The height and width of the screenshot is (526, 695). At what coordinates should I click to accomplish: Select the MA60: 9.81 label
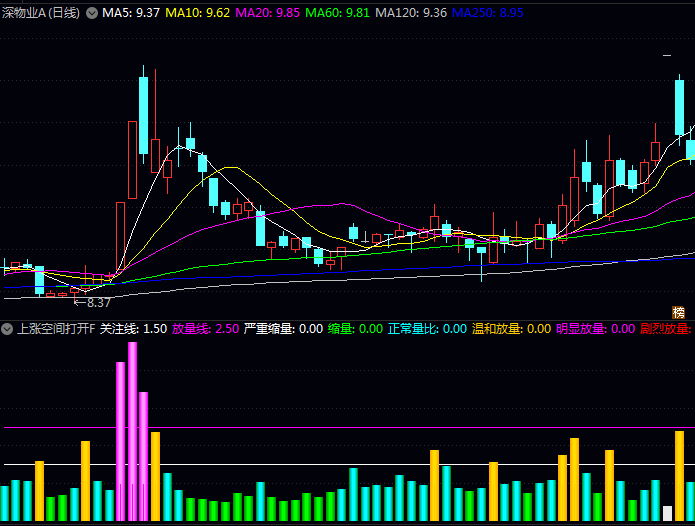(337, 13)
